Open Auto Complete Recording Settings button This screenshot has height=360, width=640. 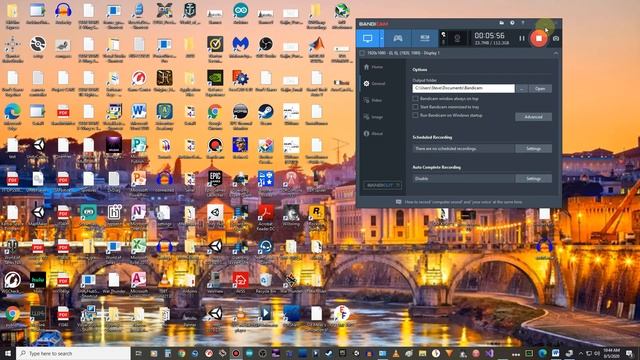pos(533,179)
